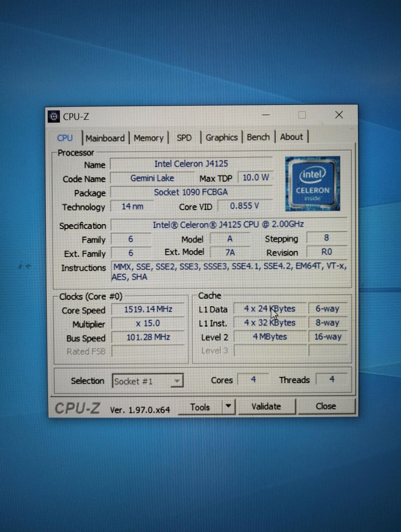Click the empty Rated FSB field
This screenshot has height=532, width=401.
[148, 352]
